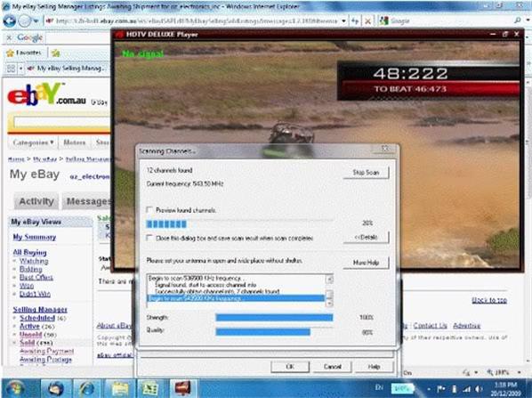Click the channel scan progress bar

pyautogui.click(x=239, y=223)
